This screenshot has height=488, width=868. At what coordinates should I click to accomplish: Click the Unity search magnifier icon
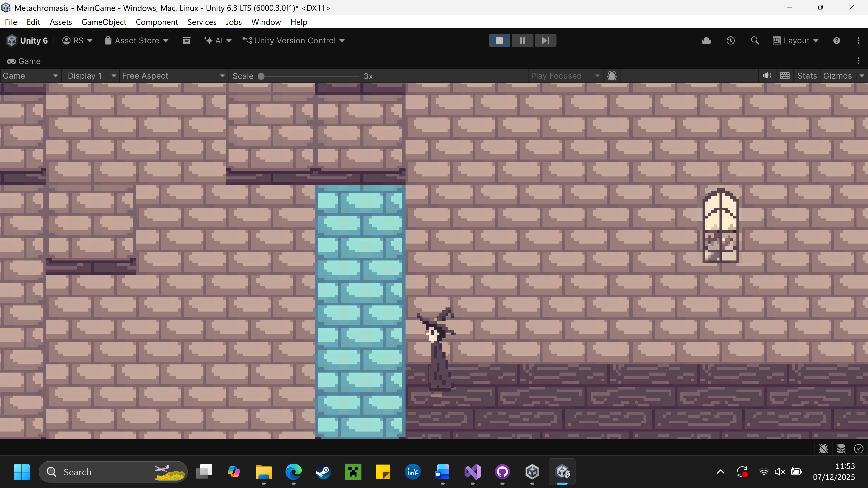point(755,41)
